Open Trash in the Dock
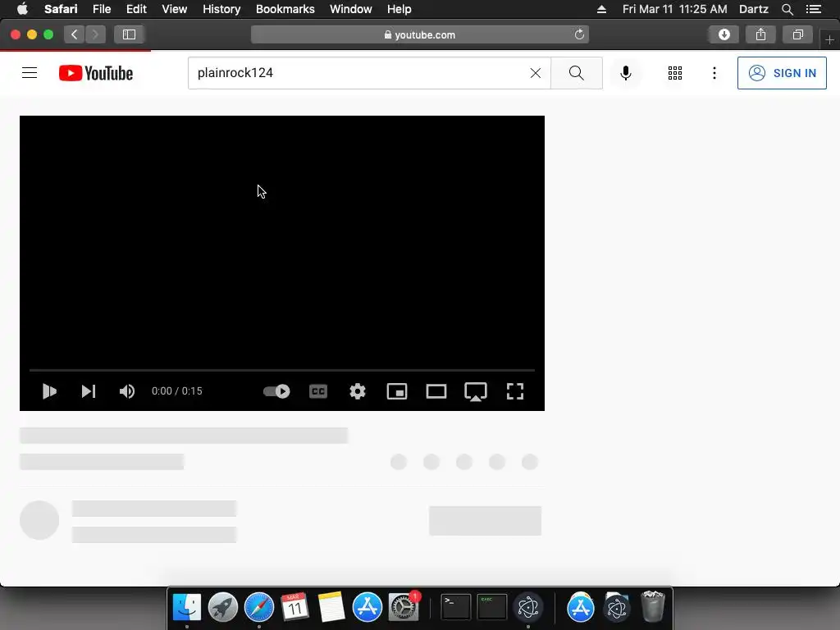This screenshot has width=840, height=630. pos(652,606)
